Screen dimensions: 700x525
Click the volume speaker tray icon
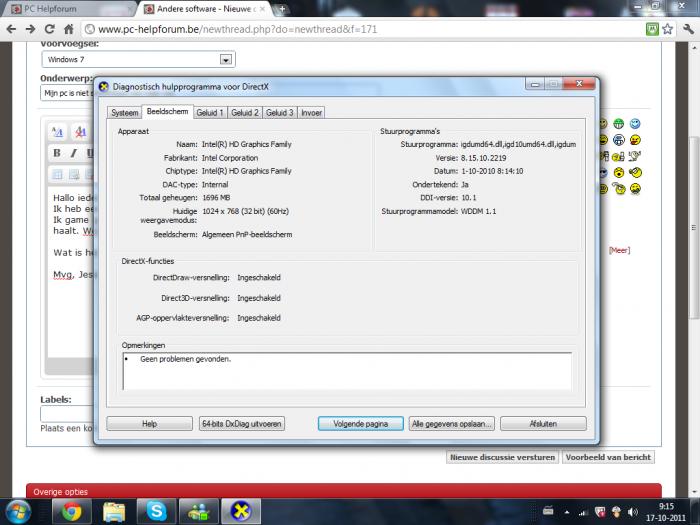(x=632, y=512)
